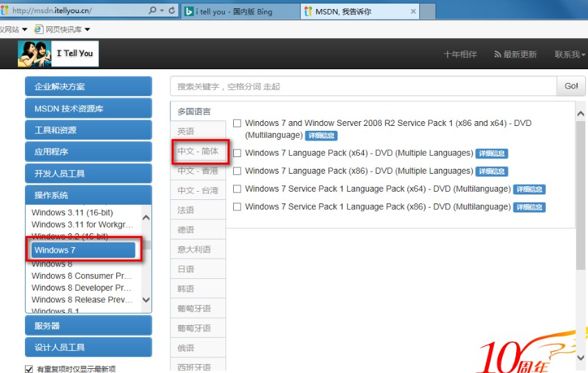Click the refresh icon in address bar

coord(172,10)
